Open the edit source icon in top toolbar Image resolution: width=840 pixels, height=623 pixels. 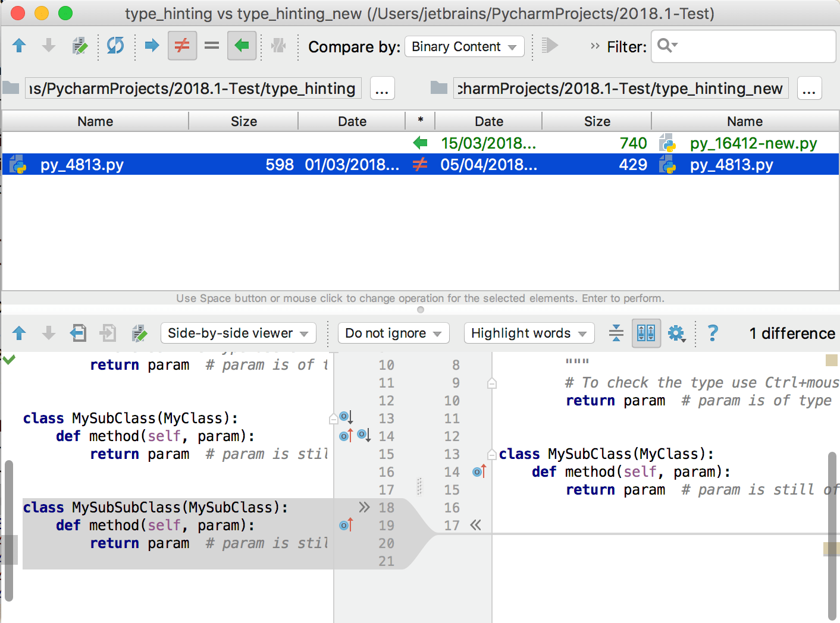click(x=80, y=46)
